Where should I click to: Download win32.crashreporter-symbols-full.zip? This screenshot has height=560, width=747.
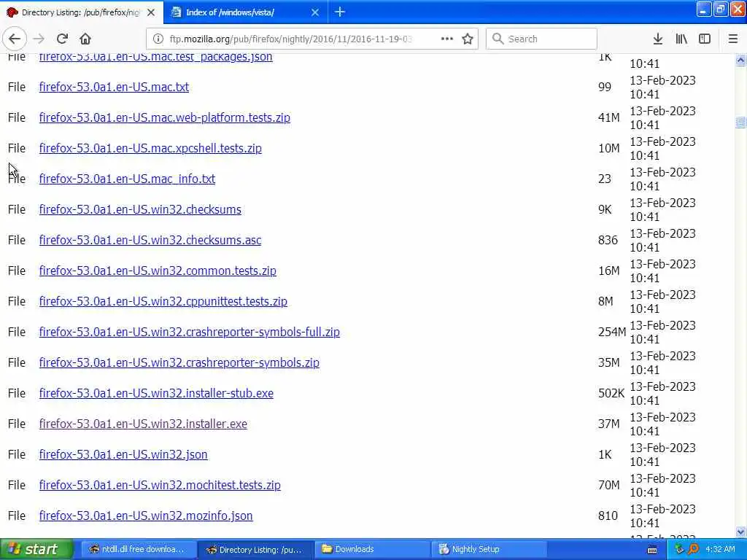point(189,332)
